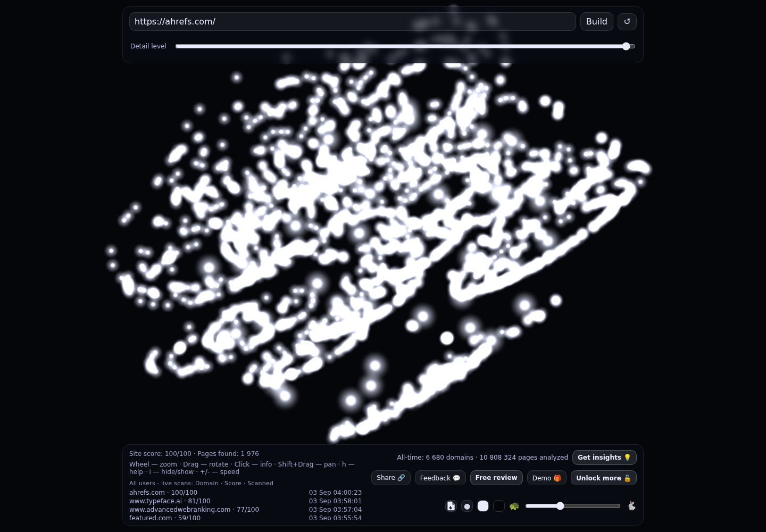The width and height of the screenshot is (766, 532).
Task: Select the white color swatch
Action: coord(483,506)
